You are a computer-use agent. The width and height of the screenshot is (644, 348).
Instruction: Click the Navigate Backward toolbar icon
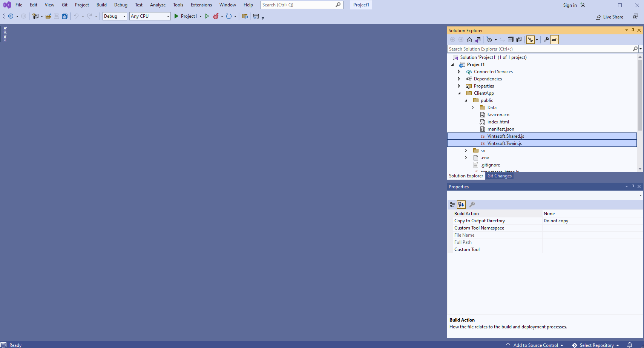[11, 16]
